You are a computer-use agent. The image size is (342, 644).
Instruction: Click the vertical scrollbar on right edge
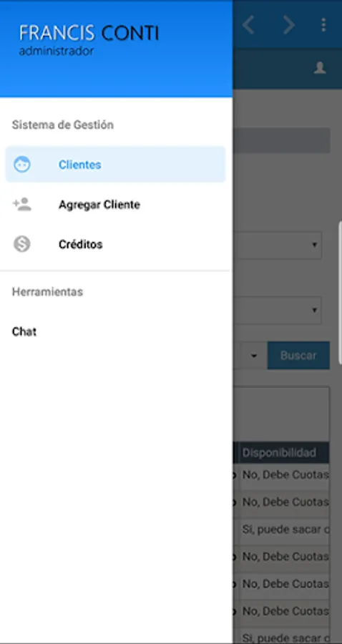point(340,293)
